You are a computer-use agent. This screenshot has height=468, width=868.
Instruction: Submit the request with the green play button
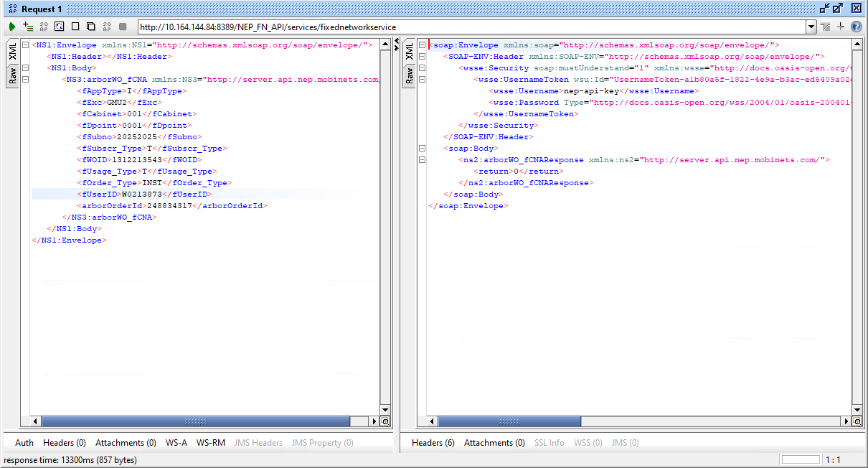tap(12, 27)
